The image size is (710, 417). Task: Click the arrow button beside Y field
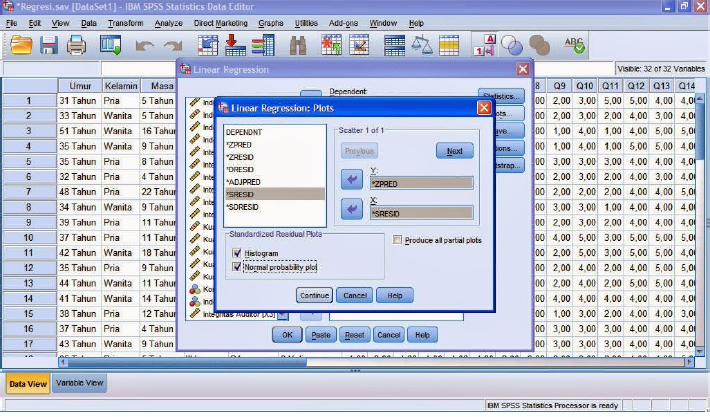(351, 180)
